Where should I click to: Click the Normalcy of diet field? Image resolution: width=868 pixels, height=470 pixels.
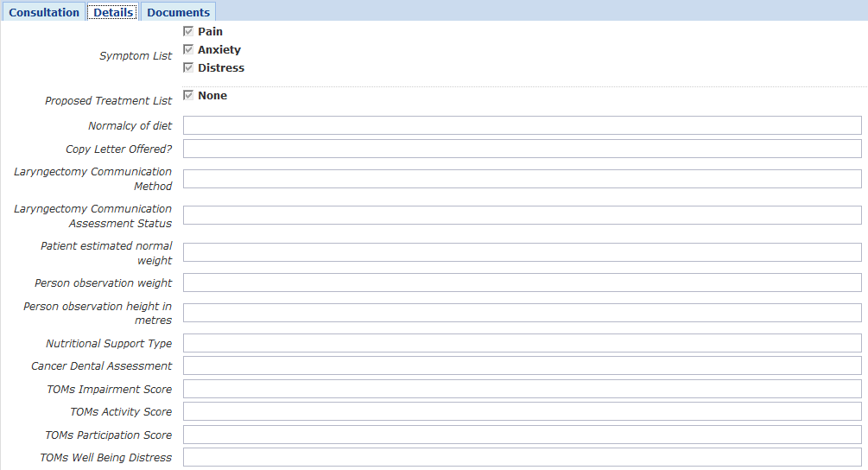[x=522, y=125]
